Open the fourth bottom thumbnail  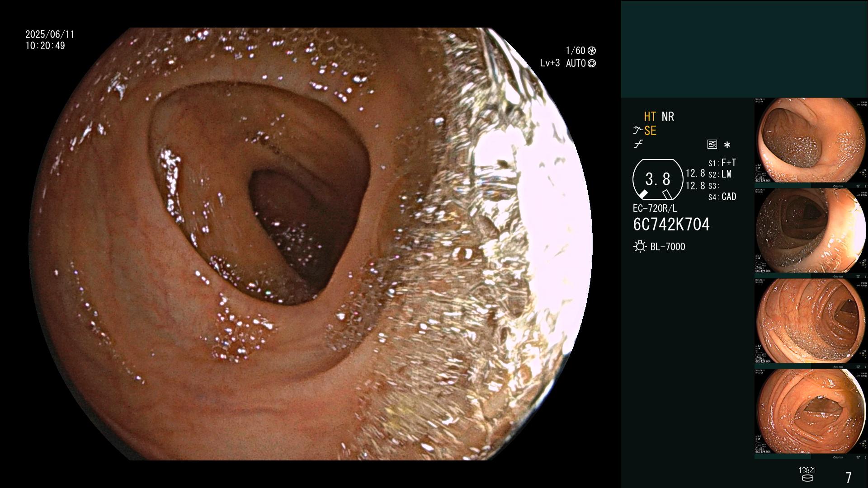811,412
